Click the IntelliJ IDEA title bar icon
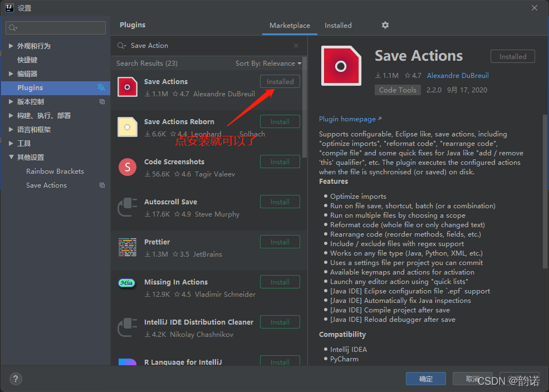Viewport: 549px width, 392px height. coord(9,8)
